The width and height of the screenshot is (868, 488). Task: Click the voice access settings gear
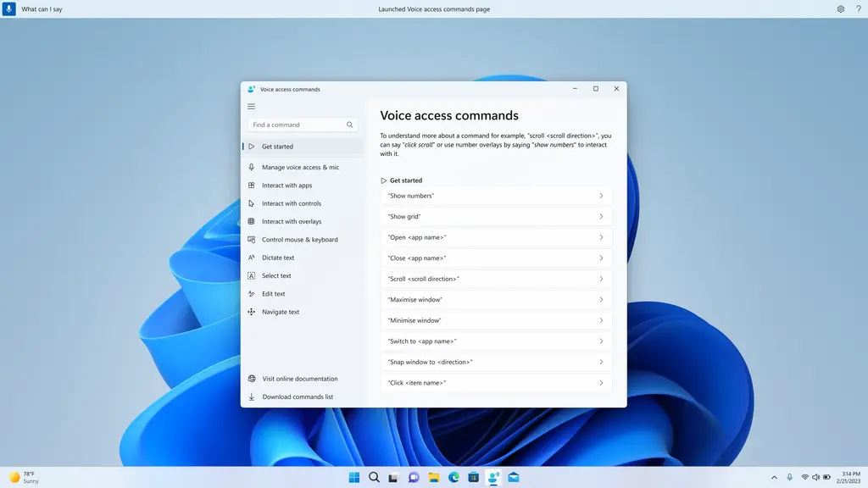click(x=840, y=8)
